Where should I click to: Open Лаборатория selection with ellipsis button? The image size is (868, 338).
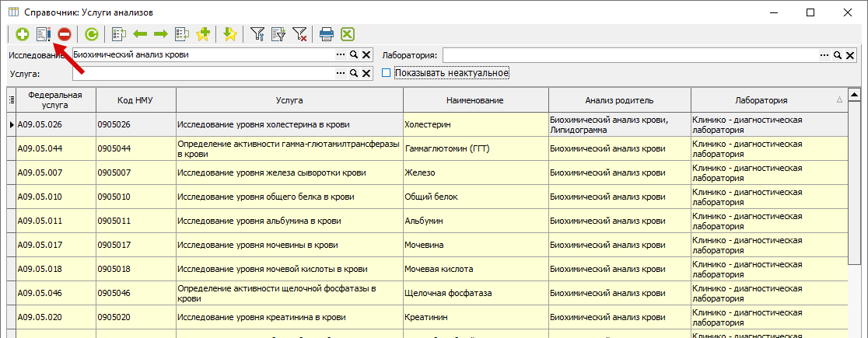point(824,55)
